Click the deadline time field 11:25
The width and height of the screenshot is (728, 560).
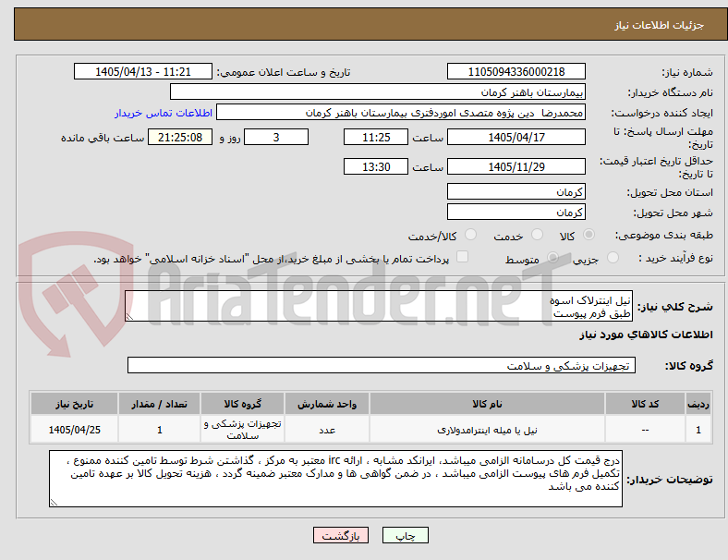tap(376, 137)
